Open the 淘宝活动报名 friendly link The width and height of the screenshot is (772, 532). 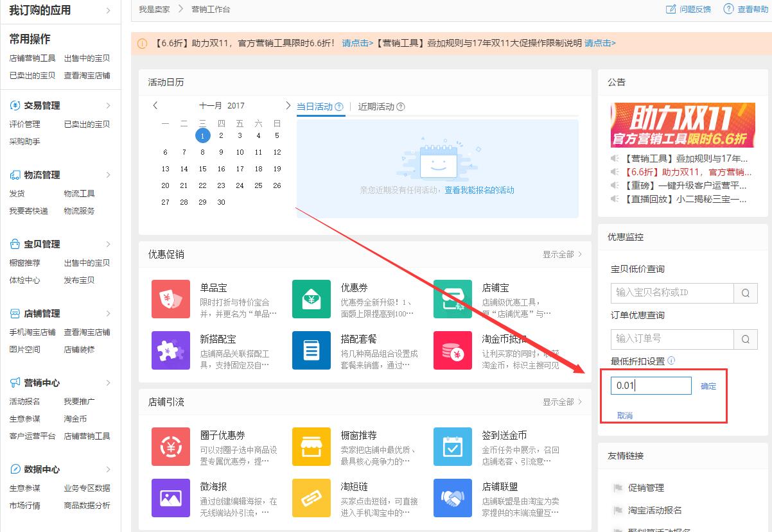point(655,510)
